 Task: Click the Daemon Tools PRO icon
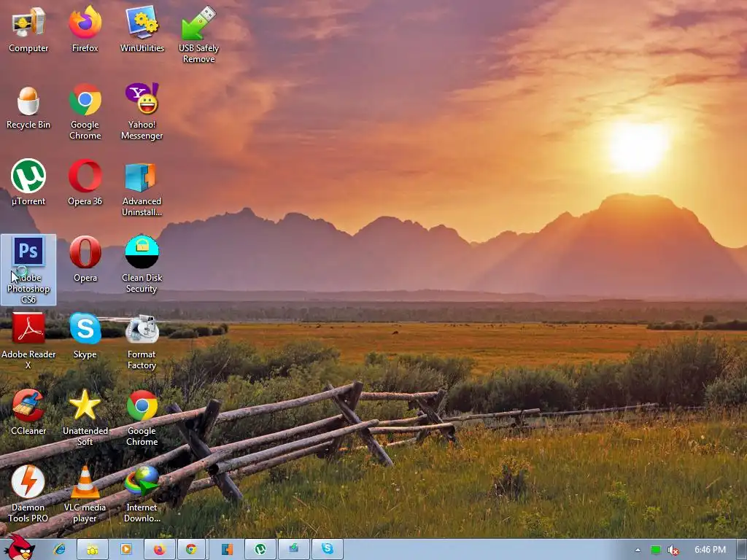point(28,495)
